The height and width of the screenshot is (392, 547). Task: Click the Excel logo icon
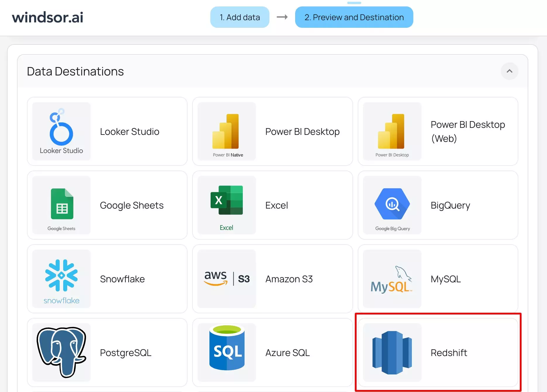227,205
